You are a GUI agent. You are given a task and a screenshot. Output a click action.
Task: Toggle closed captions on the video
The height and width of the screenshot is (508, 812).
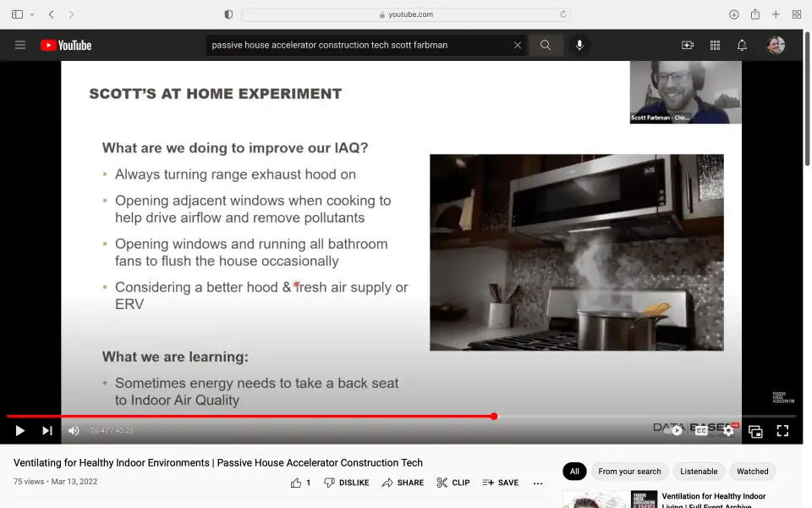701,431
